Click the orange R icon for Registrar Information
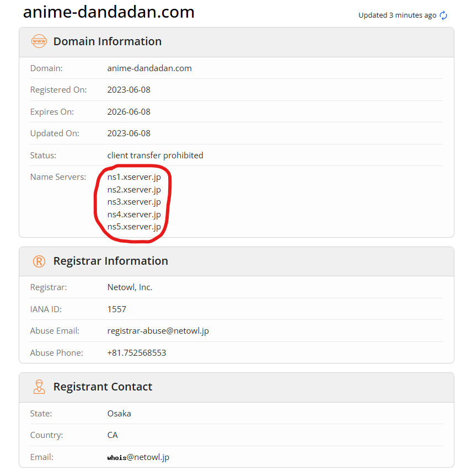 [x=39, y=261]
